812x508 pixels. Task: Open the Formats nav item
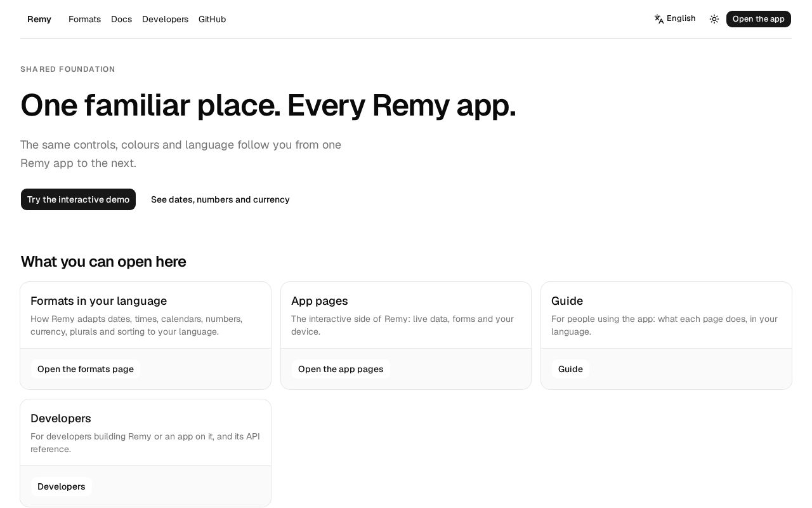pos(84,19)
